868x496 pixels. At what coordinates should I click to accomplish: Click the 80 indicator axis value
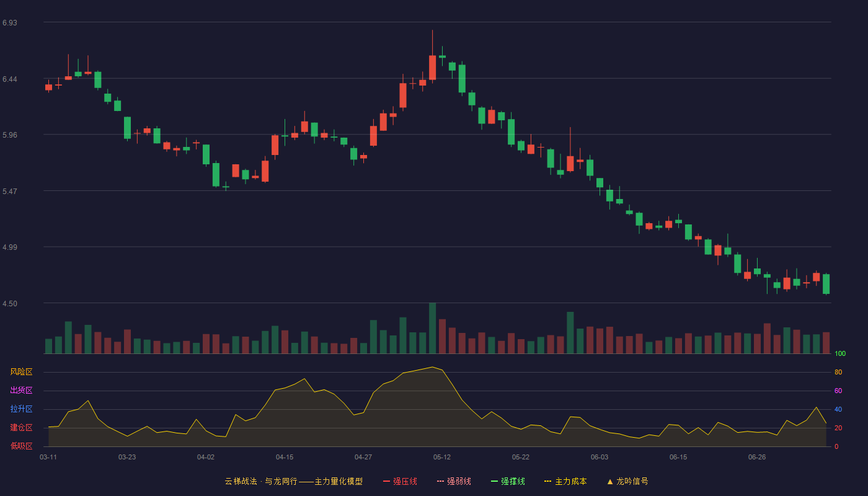pos(838,373)
